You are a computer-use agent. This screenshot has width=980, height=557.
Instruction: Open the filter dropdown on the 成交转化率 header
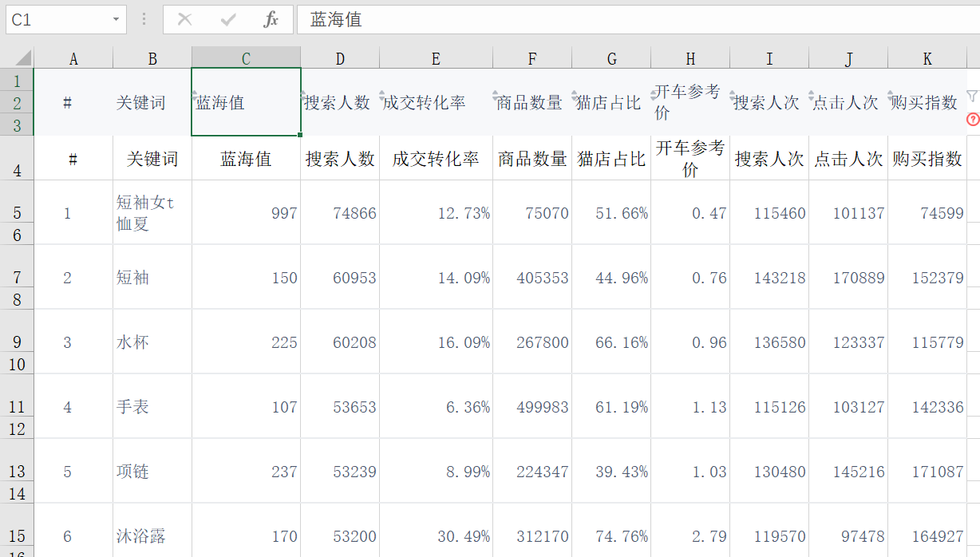pyautogui.click(x=381, y=94)
